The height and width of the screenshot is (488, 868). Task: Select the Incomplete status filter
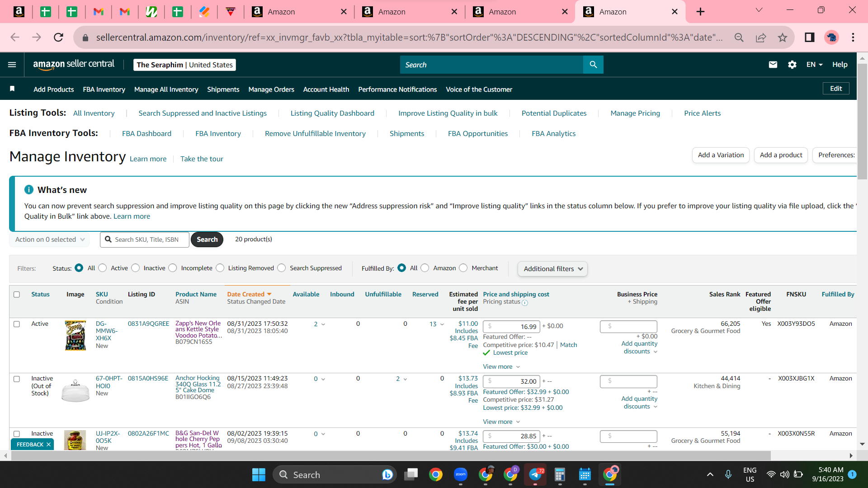pos(173,268)
